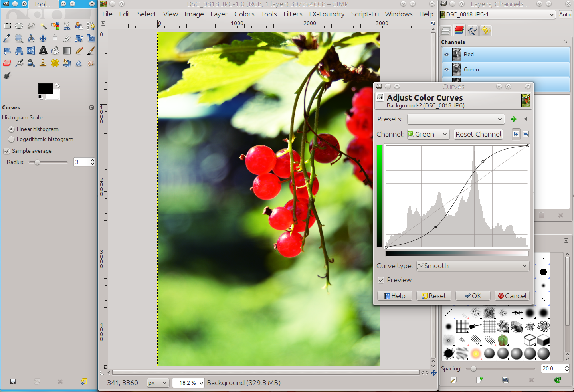Switch to the Undo History tab

(x=486, y=30)
